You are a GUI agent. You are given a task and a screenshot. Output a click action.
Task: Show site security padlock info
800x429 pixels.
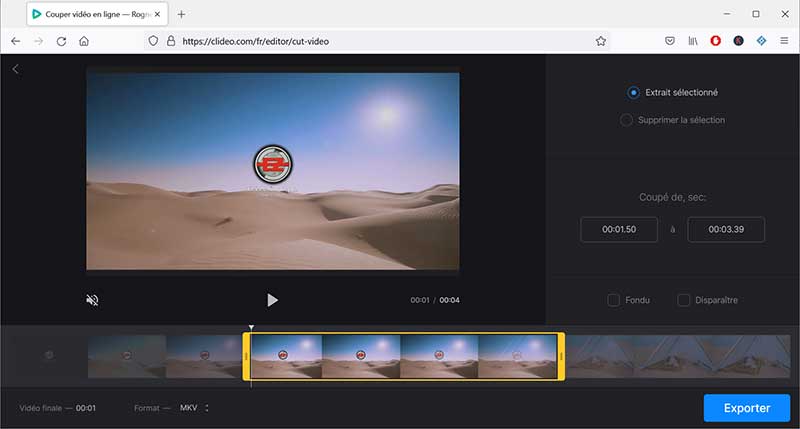click(171, 41)
